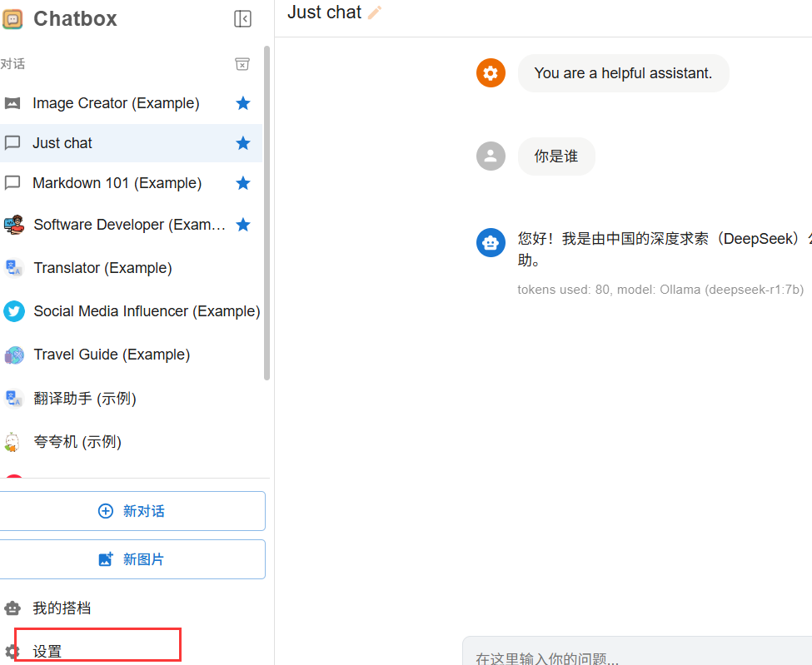812x665 pixels.
Task: Click the Chatbox logo
Action: tap(13, 18)
